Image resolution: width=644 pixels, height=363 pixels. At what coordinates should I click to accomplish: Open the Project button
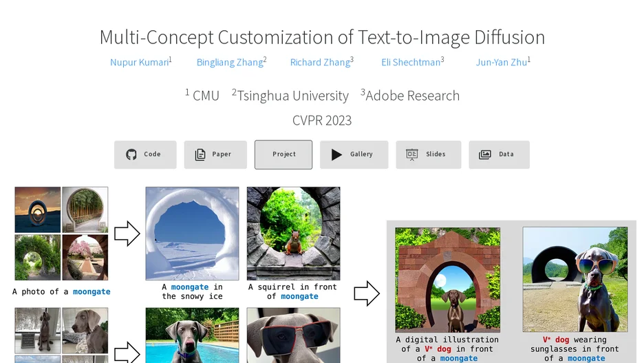click(283, 154)
